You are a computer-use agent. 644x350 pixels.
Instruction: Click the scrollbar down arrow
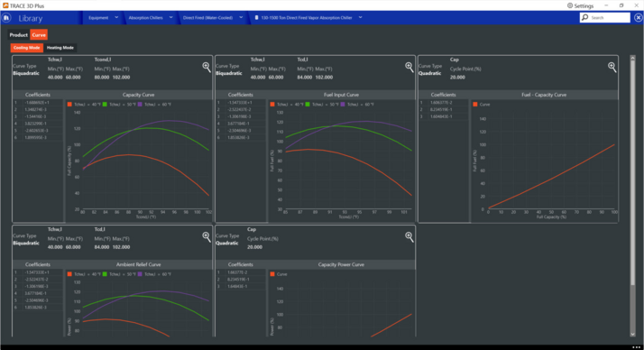coord(632,335)
